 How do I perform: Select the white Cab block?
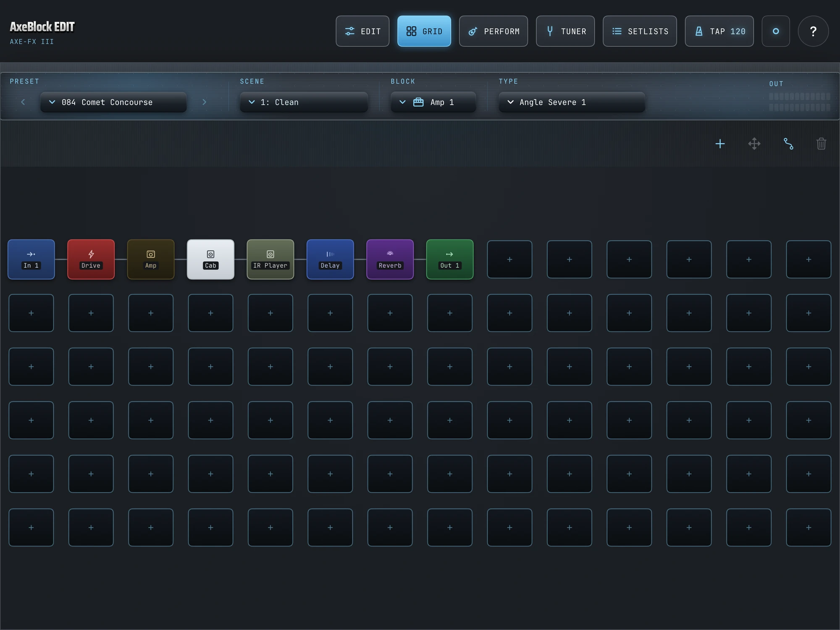click(x=210, y=259)
